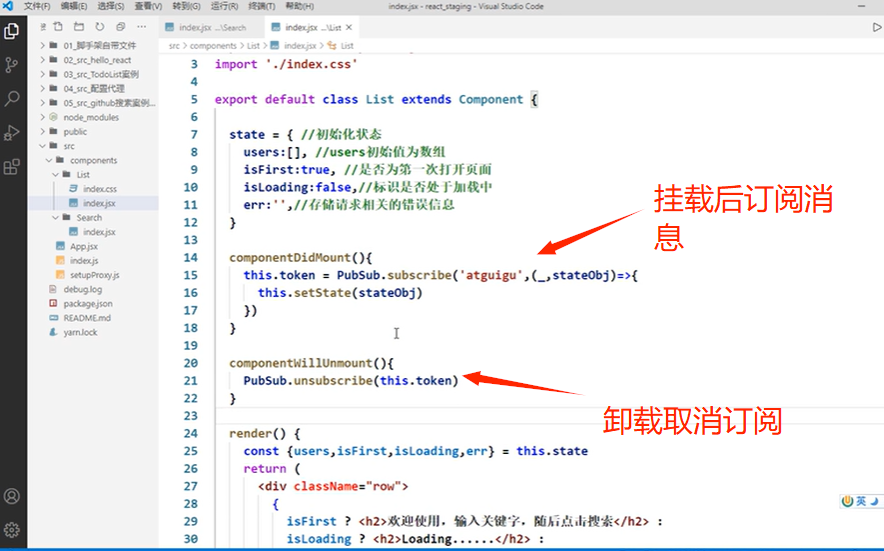Open setupProxy.js file
This screenshot has width=884, height=551.
coord(93,275)
